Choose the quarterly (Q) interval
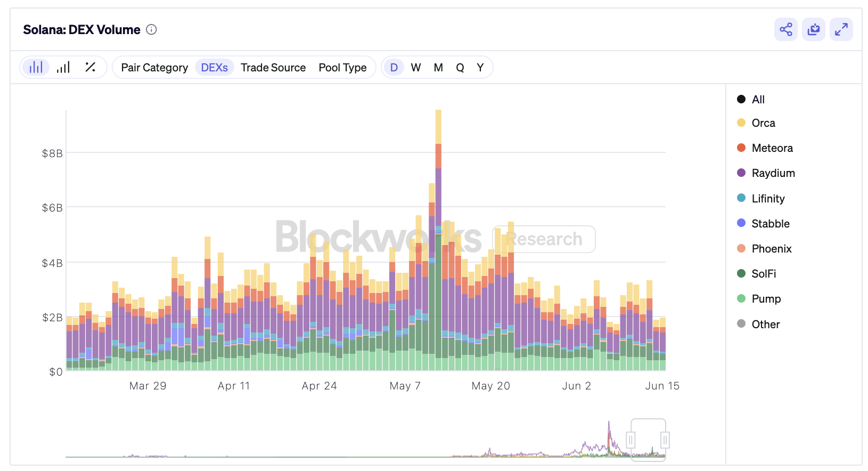The image size is (868, 471). tap(460, 68)
